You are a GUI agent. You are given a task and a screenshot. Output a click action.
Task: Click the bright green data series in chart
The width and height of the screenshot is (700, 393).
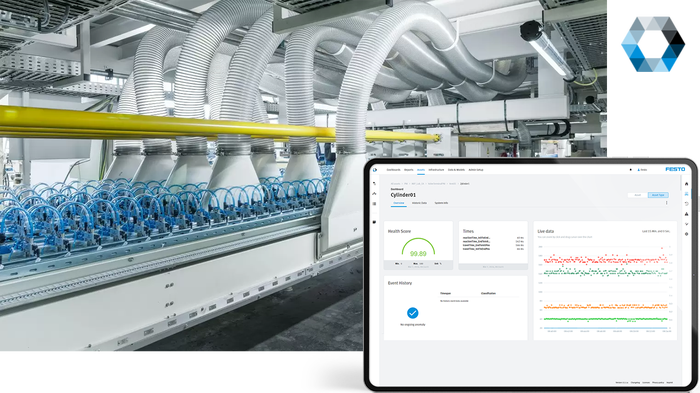point(605,319)
